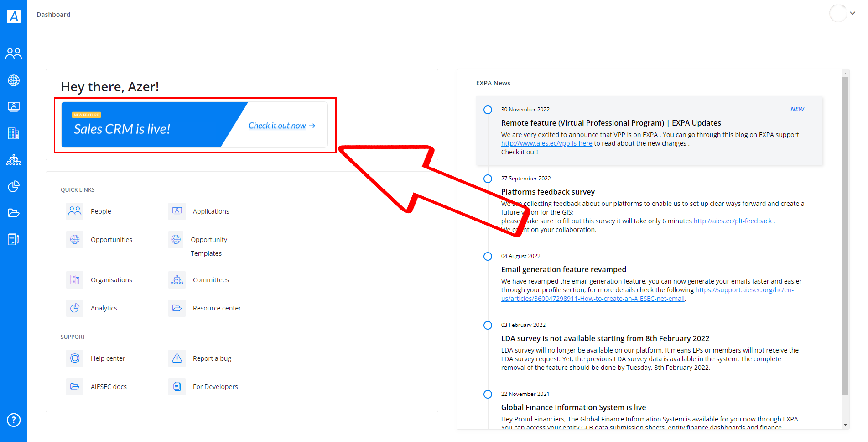The height and width of the screenshot is (442, 868).
Task: Open Report a bug support link
Action: point(212,358)
